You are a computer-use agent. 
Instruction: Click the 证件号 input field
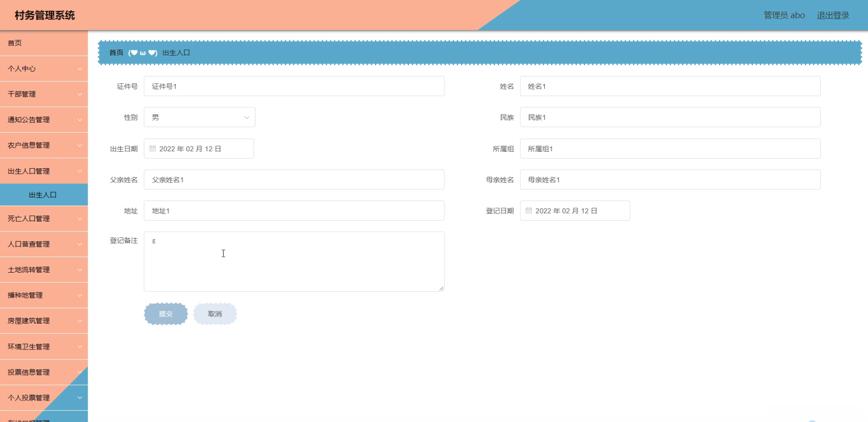click(x=294, y=86)
